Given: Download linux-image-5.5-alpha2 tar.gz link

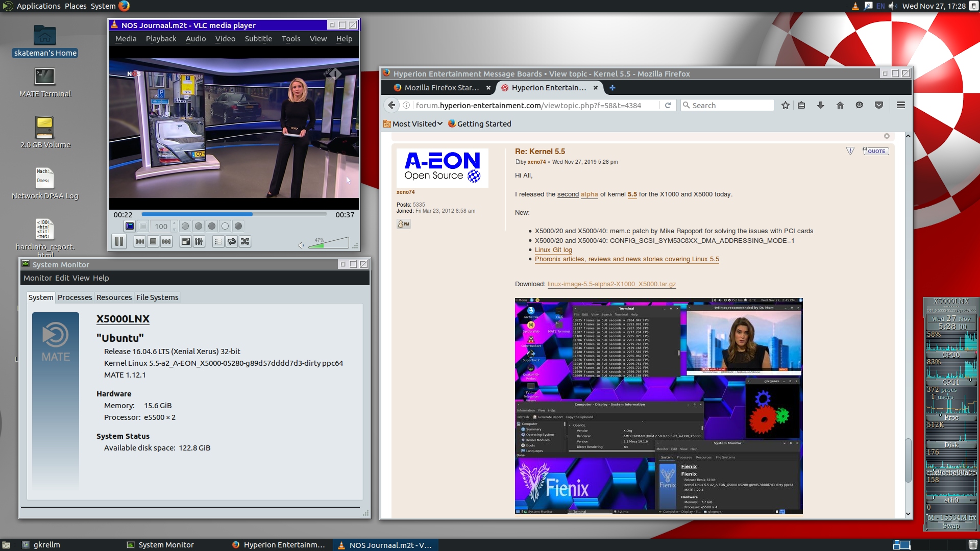Looking at the screenshot, I should pos(611,284).
